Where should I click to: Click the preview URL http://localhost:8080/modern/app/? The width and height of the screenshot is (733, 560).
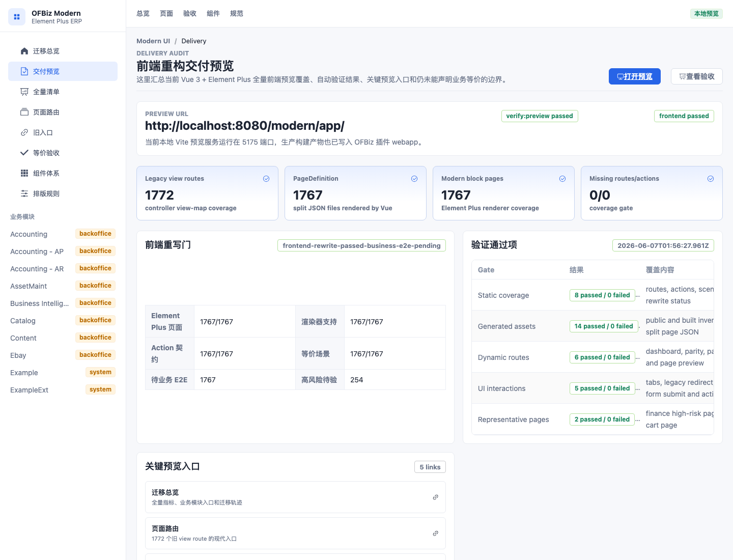click(245, 126)
